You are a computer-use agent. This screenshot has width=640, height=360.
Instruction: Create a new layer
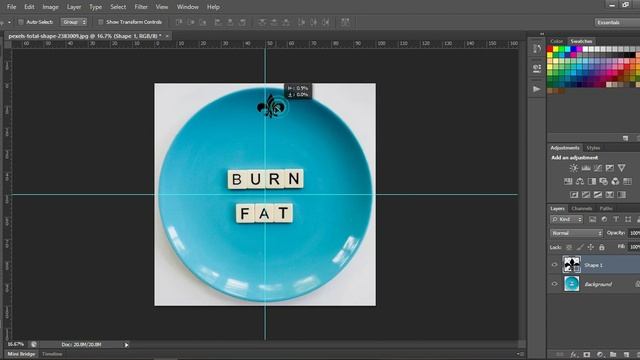(626, 355)
